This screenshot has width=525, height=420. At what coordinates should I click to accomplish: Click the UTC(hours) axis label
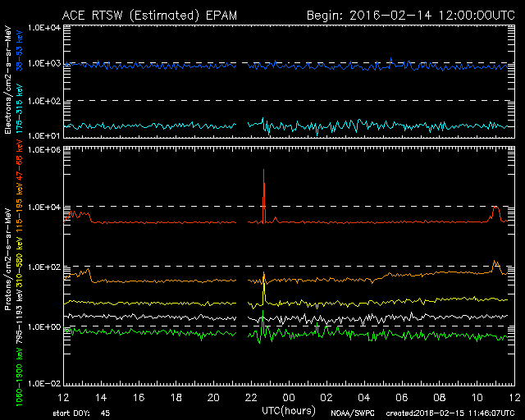(x=290, y=409)
